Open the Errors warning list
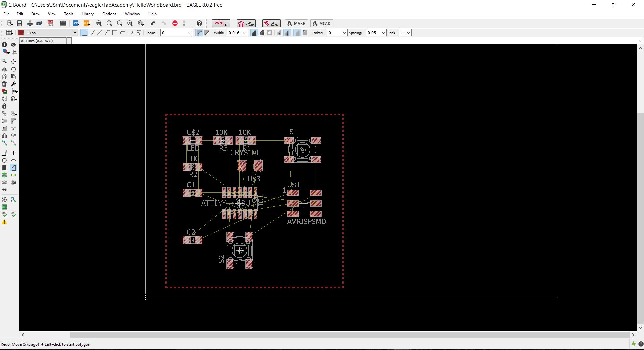 pos(4,222)
